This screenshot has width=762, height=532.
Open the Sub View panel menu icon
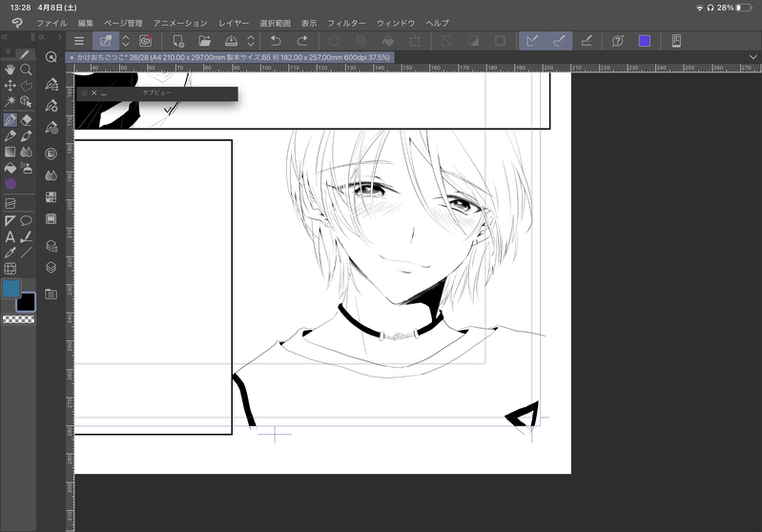coord(85,92)
